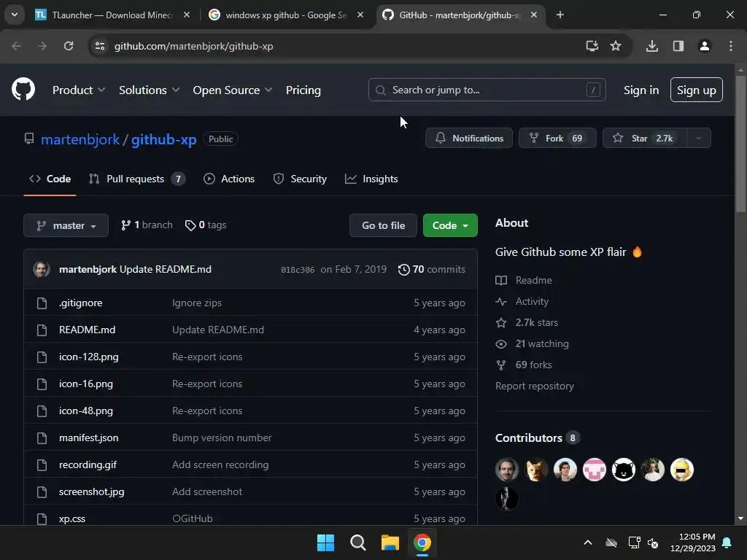Open the star lists dropdown arrow
The image size is (747, 560).
(x=699, y=138)
